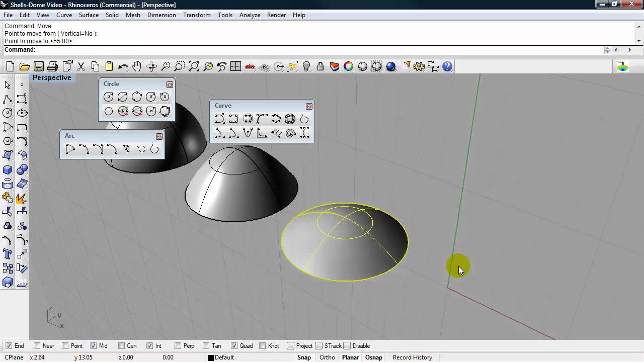Toggle the Mid osnap checkbox
Image resolution: width=644 pixels, height=362 pixels.
[x=93, y=346]
